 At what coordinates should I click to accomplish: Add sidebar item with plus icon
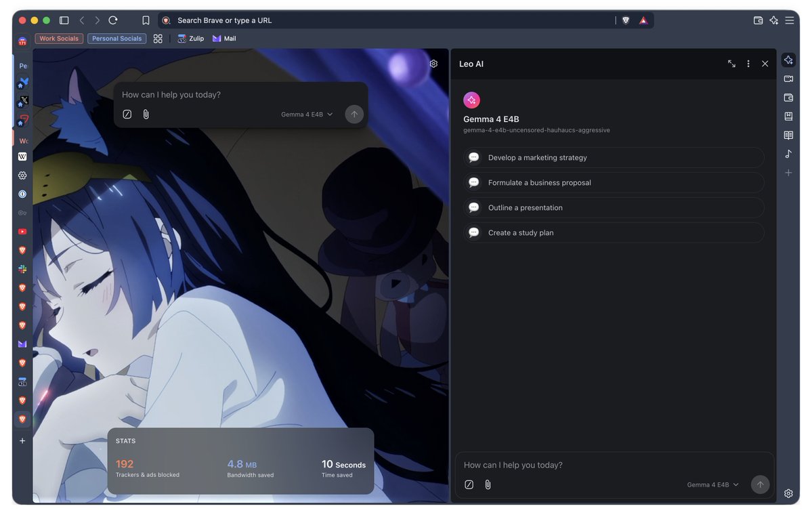788,173
